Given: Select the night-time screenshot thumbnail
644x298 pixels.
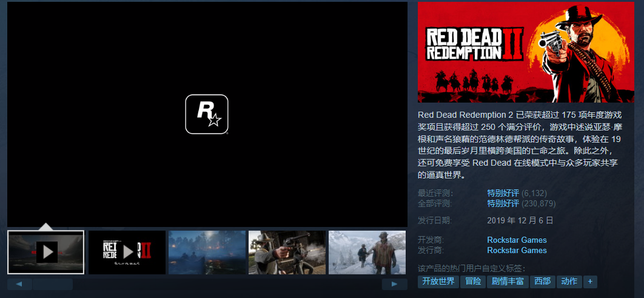Looking at the screenshot, I should [x=207, y=252].
